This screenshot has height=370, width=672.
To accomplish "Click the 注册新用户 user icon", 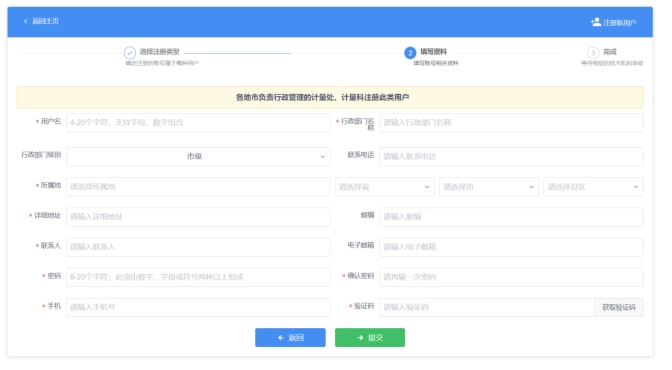I will click(x=596, y=22).
